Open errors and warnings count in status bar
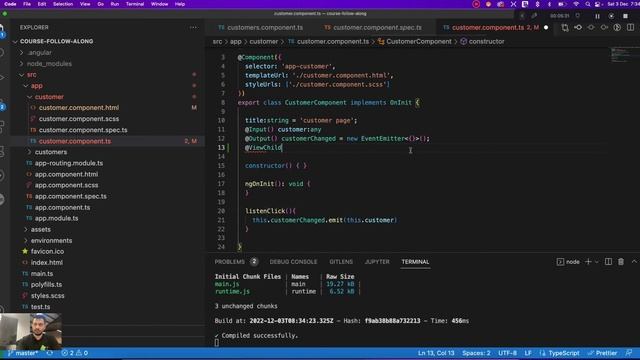640x360 pixels. click(x=75, y=353)
